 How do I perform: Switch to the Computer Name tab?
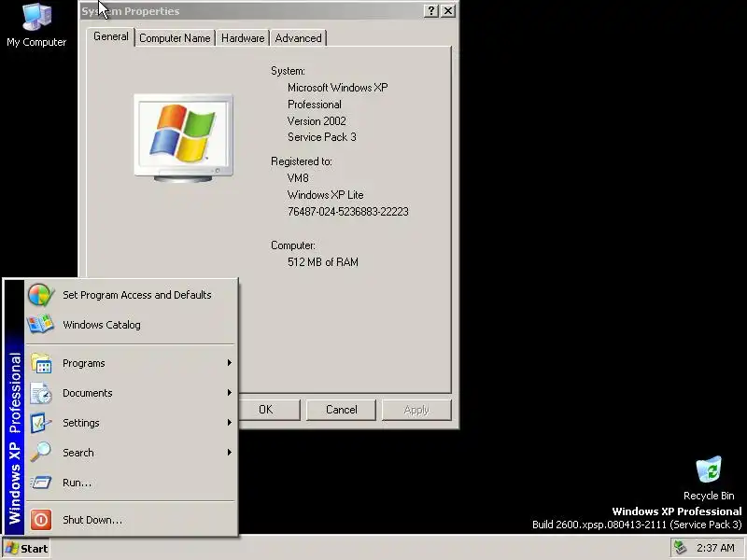(175, 38)
